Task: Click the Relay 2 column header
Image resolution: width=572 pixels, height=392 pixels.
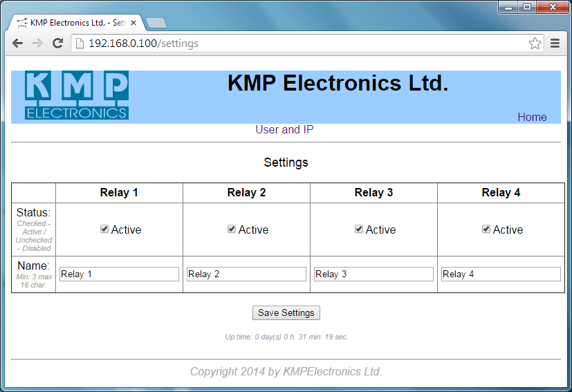Action: 246,192
